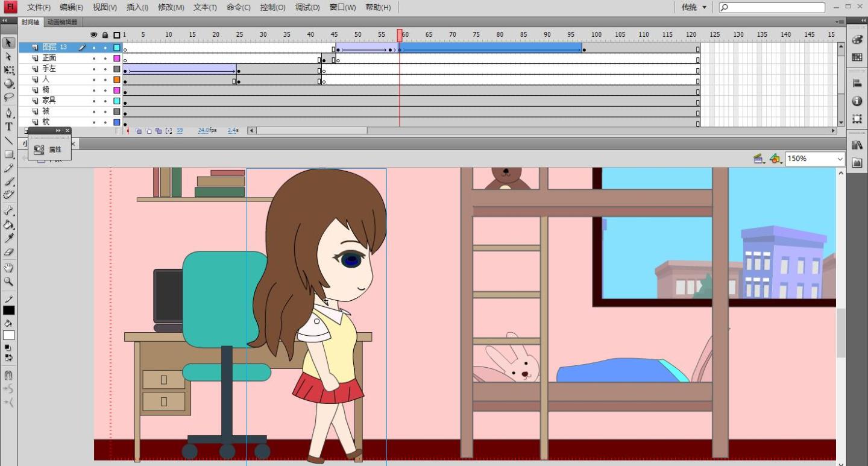Show all layers as outlines header

coord(116,35)
